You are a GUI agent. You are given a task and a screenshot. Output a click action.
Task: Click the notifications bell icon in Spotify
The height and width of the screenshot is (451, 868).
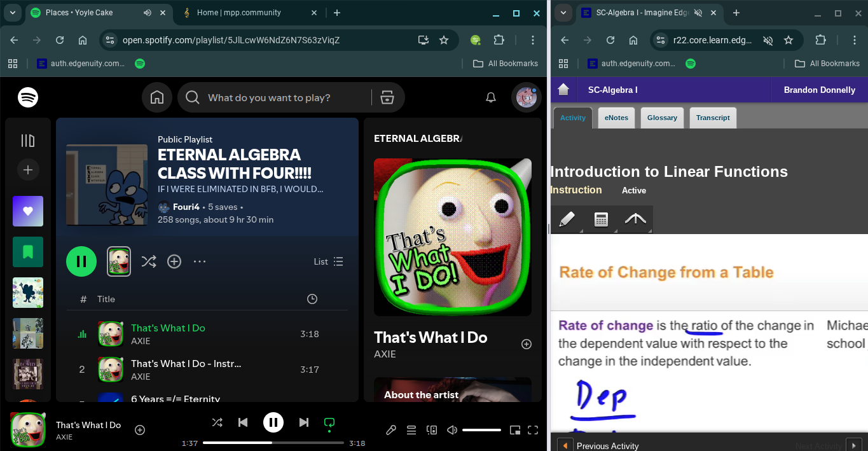pyautogui.click(x=491, y=97)
